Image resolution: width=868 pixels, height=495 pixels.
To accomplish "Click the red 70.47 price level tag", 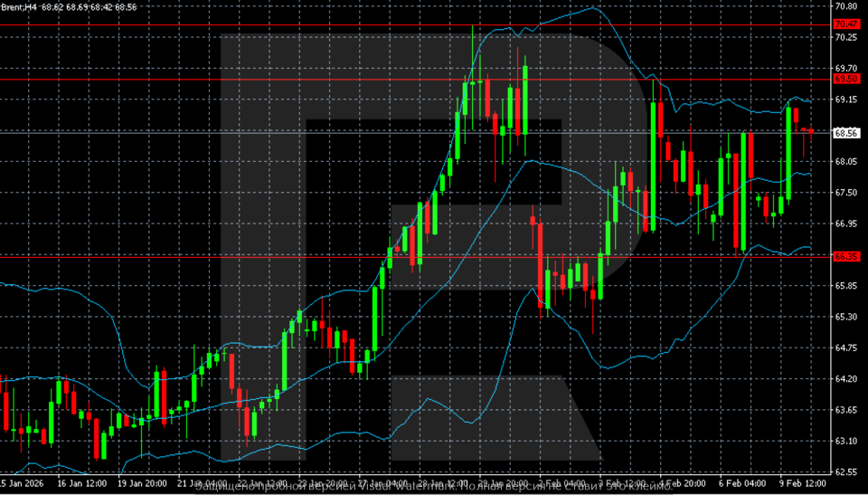I will 846,24.
